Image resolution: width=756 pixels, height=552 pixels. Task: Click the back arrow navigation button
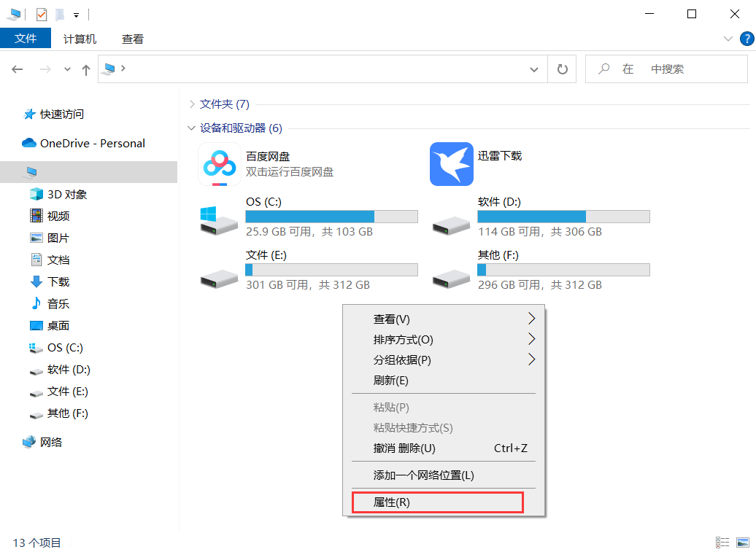click(18, 69)
